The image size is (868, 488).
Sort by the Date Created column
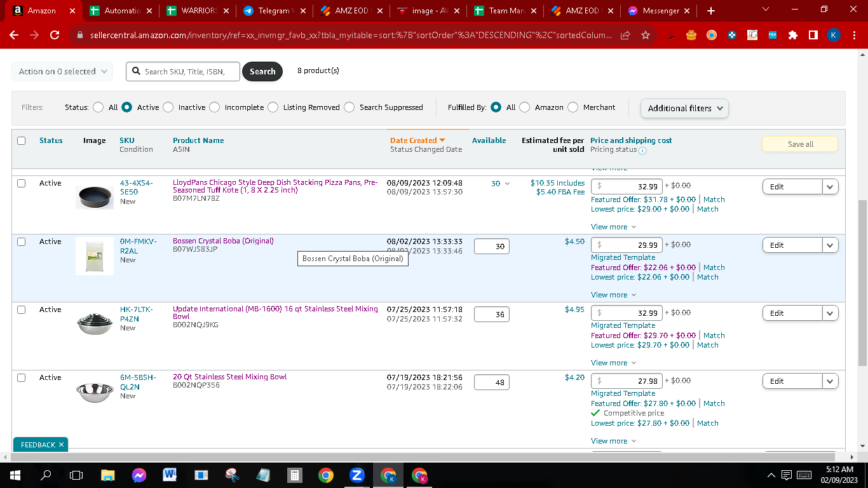(x=417, y=140)
